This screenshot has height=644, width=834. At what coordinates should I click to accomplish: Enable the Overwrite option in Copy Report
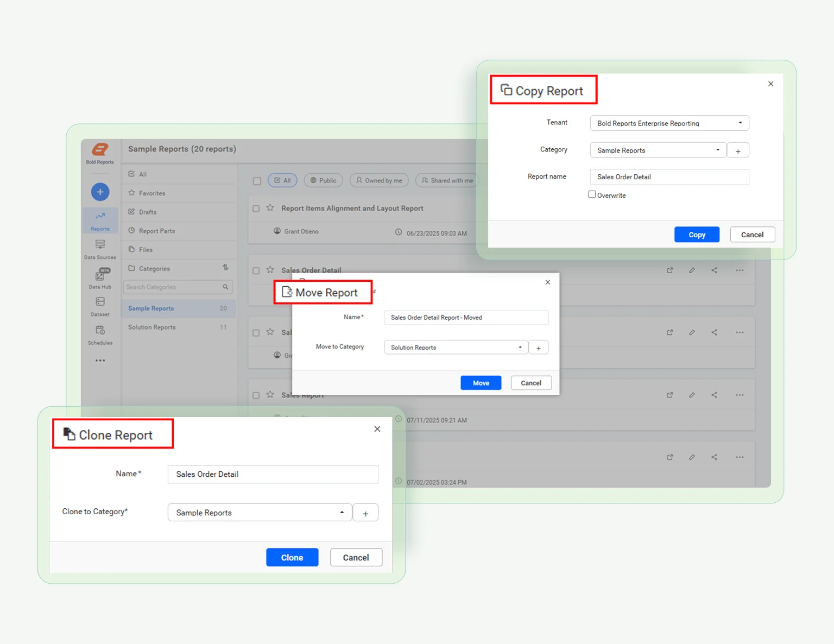[592, 194]
